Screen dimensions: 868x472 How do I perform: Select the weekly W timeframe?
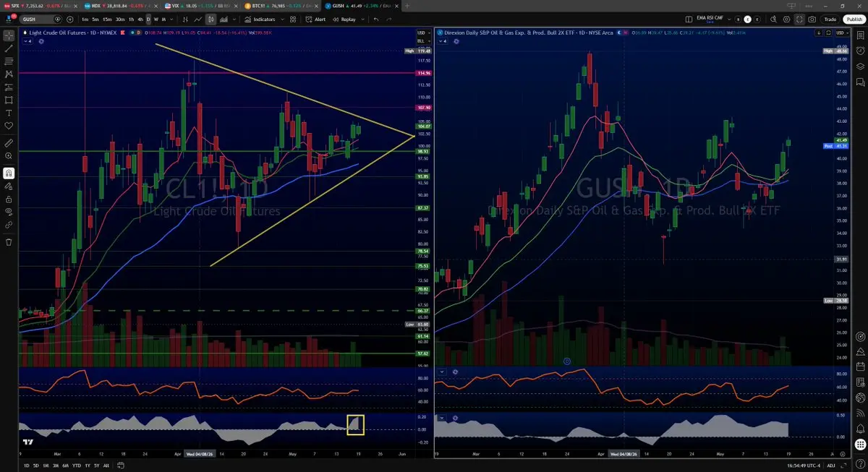tap(156, 20)
